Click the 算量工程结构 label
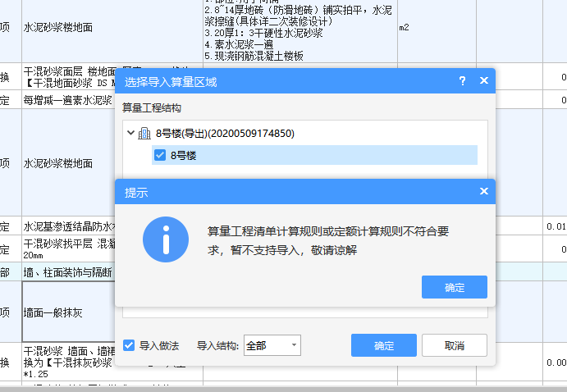Screen dimensions: 567x392 click(152, 107)
